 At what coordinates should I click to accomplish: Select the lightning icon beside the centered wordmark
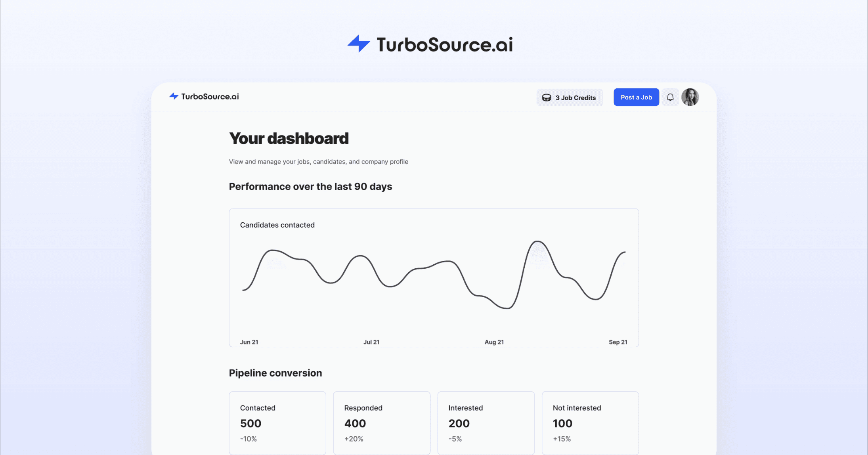point(358,44)
